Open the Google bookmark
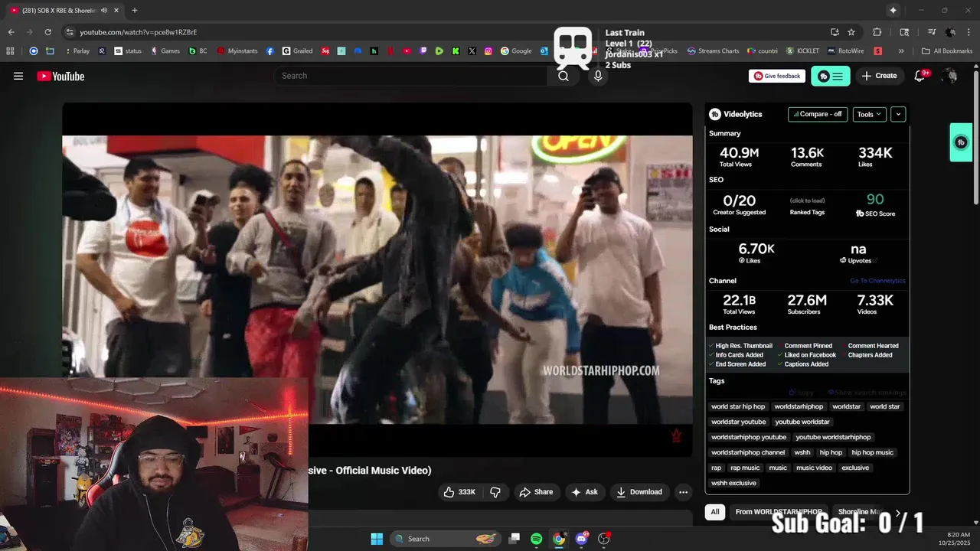This screenshot has height=551, width=980. (x=516, y=51)
